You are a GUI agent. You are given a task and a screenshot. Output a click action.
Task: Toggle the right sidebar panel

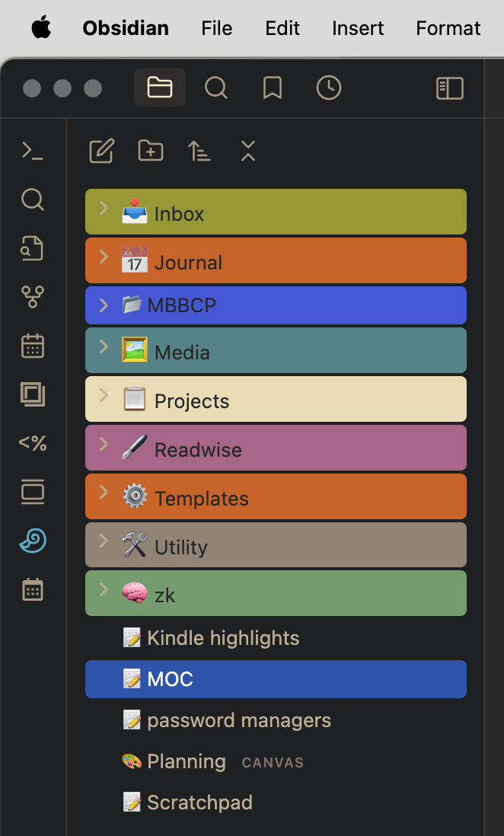click(449, 88)
